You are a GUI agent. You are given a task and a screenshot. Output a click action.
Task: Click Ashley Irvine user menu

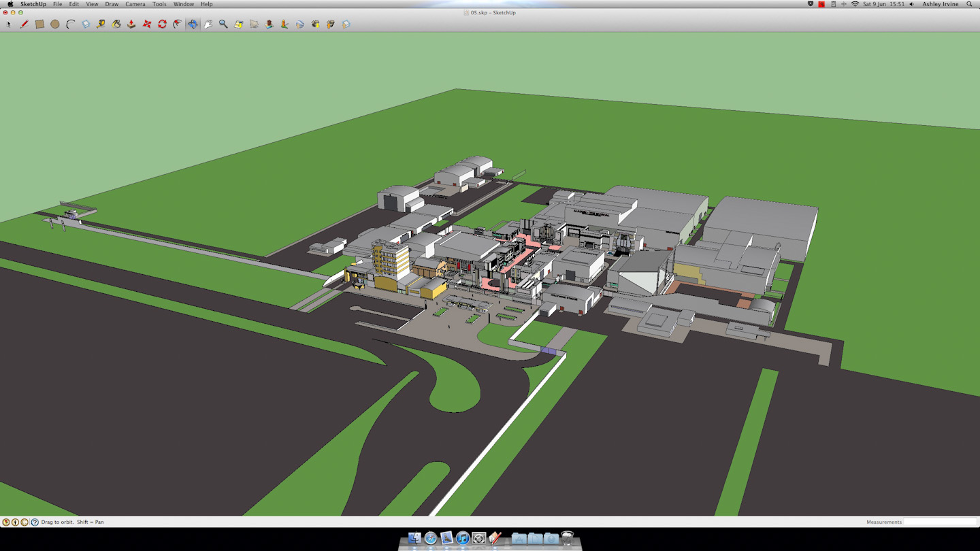tap(941, 4)
